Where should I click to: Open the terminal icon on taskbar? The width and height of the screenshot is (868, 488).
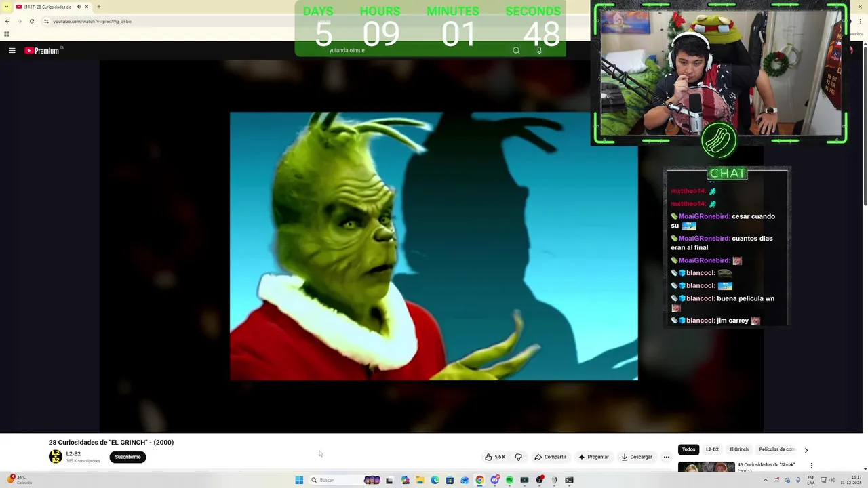(569, 480)
